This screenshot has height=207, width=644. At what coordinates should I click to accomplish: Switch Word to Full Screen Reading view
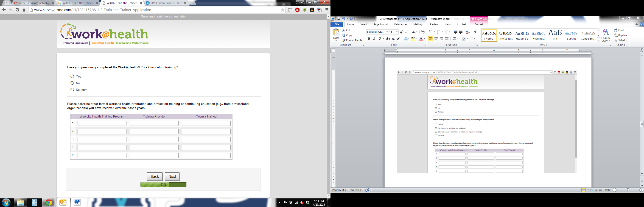click(588, 190)
